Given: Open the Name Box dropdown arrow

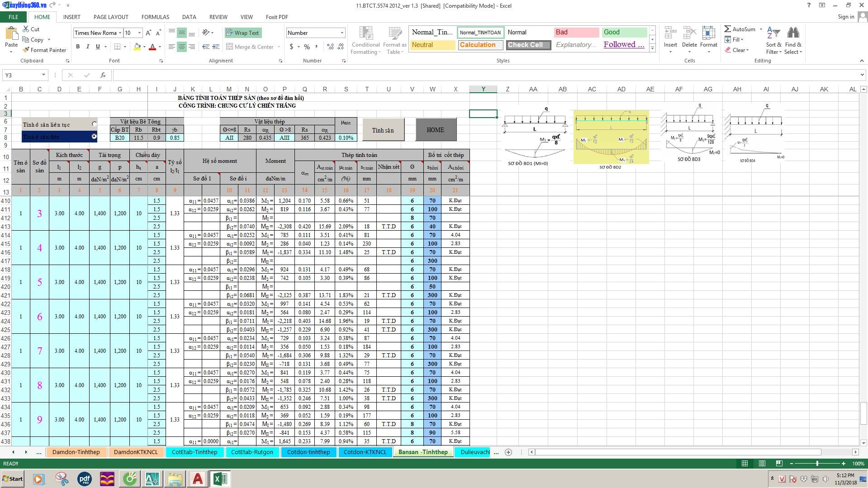Looking at the screenshot, I should point(43,75).
